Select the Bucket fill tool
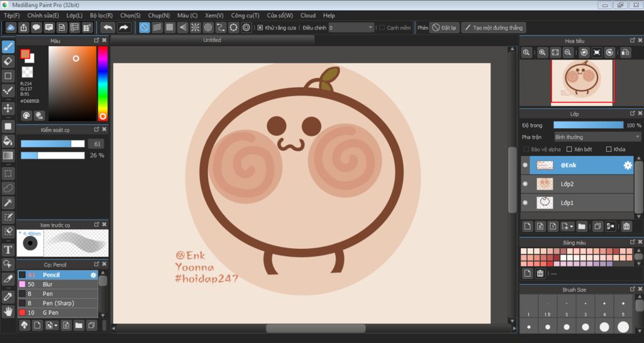 8,141
